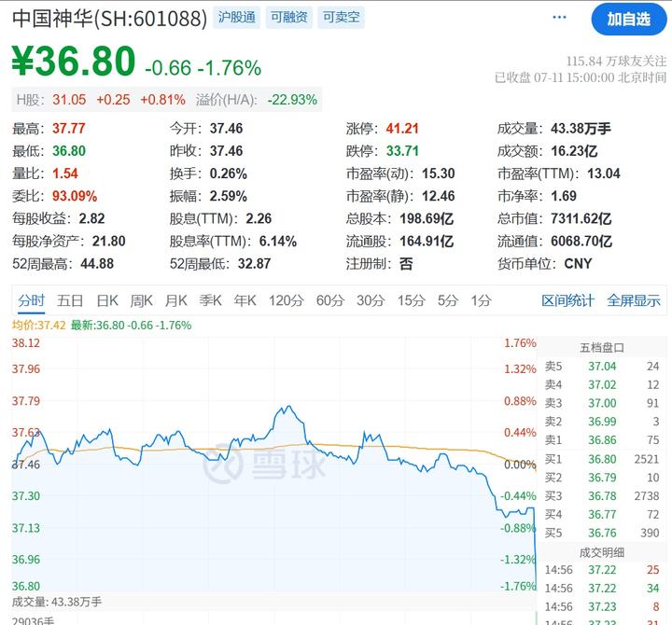Click the 买1 bid row at 36.80
Image resolution: width=672 pixels, height=625 pixels.
[x=602, y=459]
